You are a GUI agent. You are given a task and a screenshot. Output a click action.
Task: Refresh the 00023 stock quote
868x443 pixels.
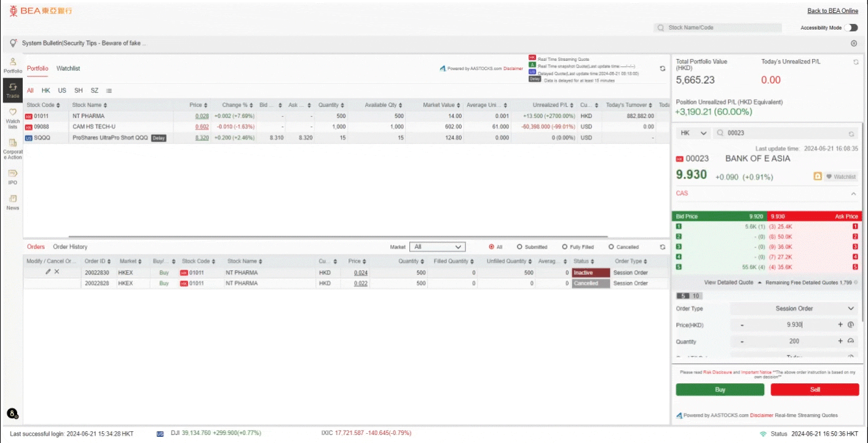[851, 134]
